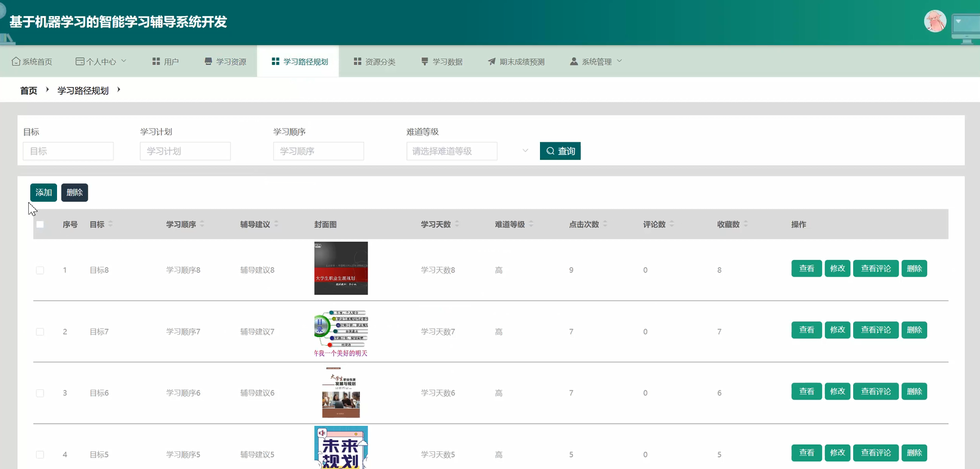This screenshot has width=980, height=469.
Task: Click 查看 in the 目标5 row
Action: tap(807, 452)
